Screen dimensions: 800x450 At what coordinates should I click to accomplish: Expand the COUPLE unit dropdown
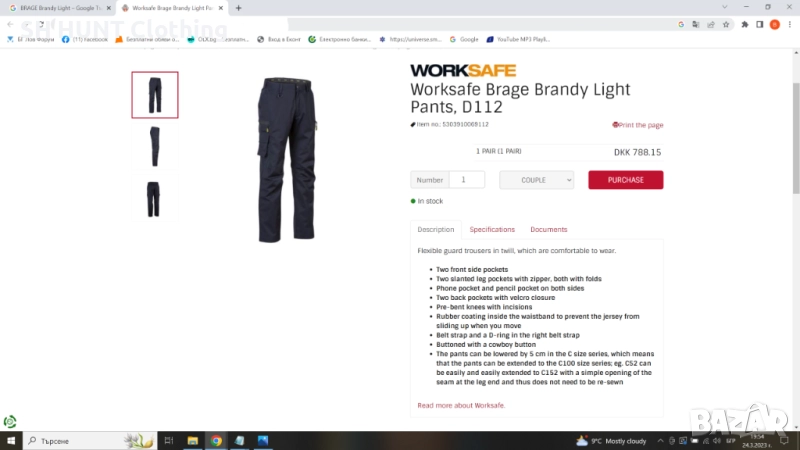(x=536, y=180)
